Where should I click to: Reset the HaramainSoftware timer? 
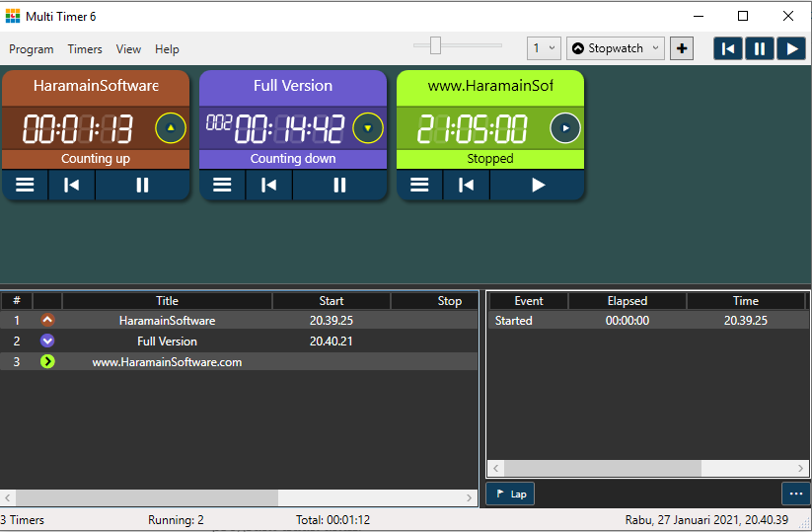click(71, 185)
